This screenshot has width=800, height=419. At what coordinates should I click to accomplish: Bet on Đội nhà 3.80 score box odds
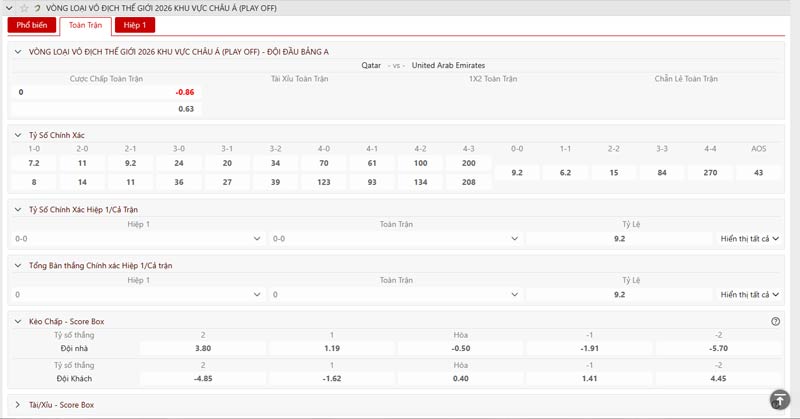point(204,348)
